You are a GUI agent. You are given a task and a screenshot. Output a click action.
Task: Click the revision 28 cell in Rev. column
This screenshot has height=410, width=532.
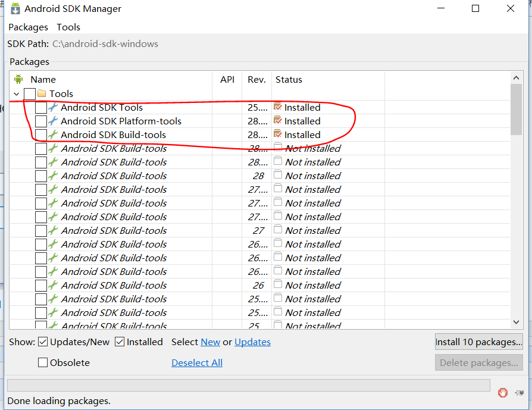tap(258, 176)
